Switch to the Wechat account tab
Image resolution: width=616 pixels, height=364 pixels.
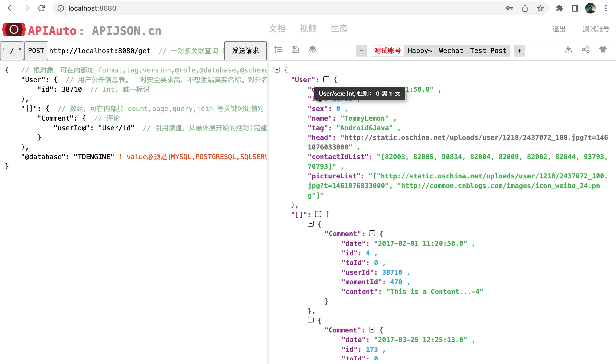pyautogui.click(x=451, y=51)
